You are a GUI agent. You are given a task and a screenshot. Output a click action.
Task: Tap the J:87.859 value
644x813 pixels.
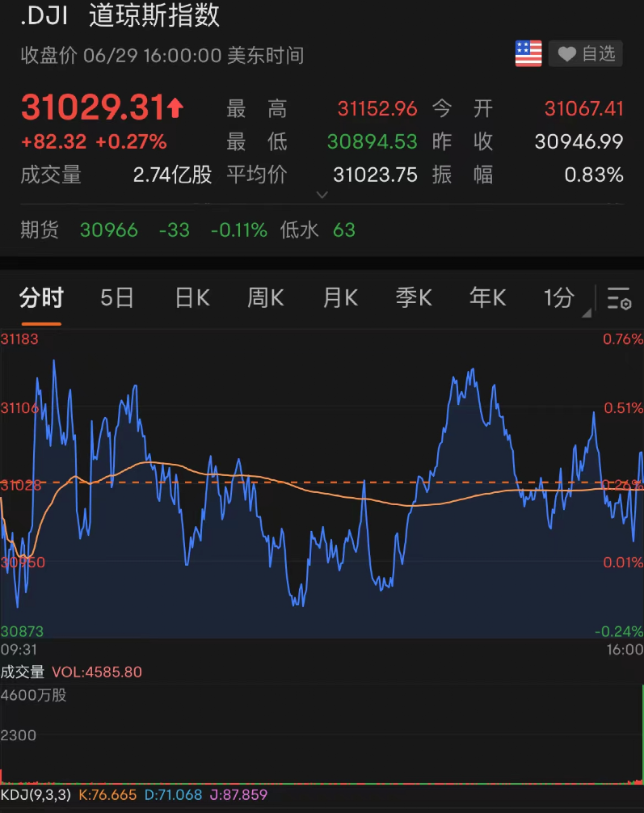click(x=238, y=795)
